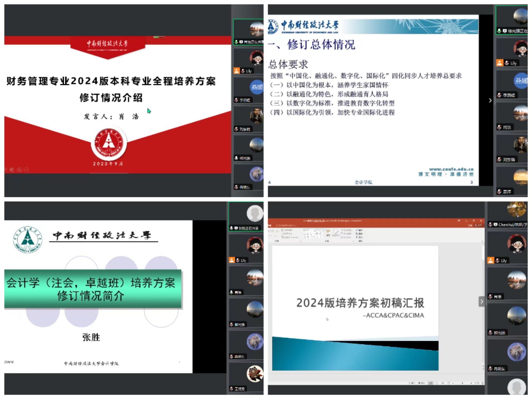Click the Share button in PowerPoint title area
This screenshot has width=532, height=399.
coord(478,225)
